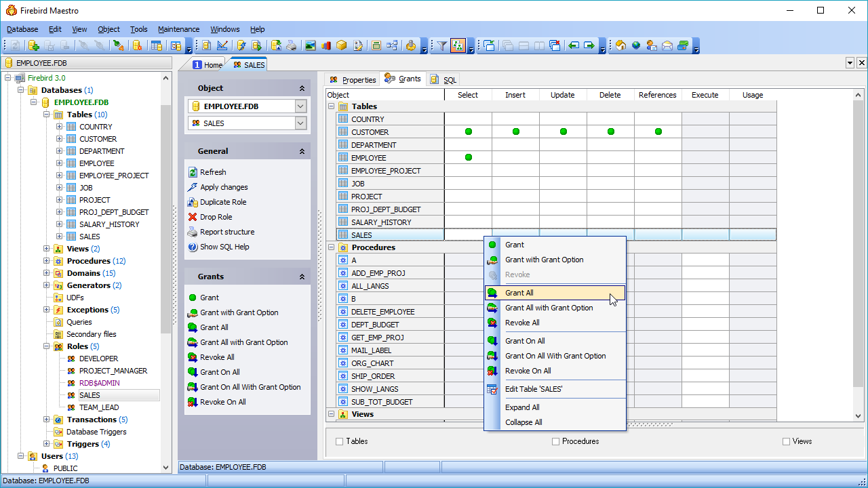This screenshot has height=488, width=868.
Task: Check the Views checkbox
Action: click(787, 441)
